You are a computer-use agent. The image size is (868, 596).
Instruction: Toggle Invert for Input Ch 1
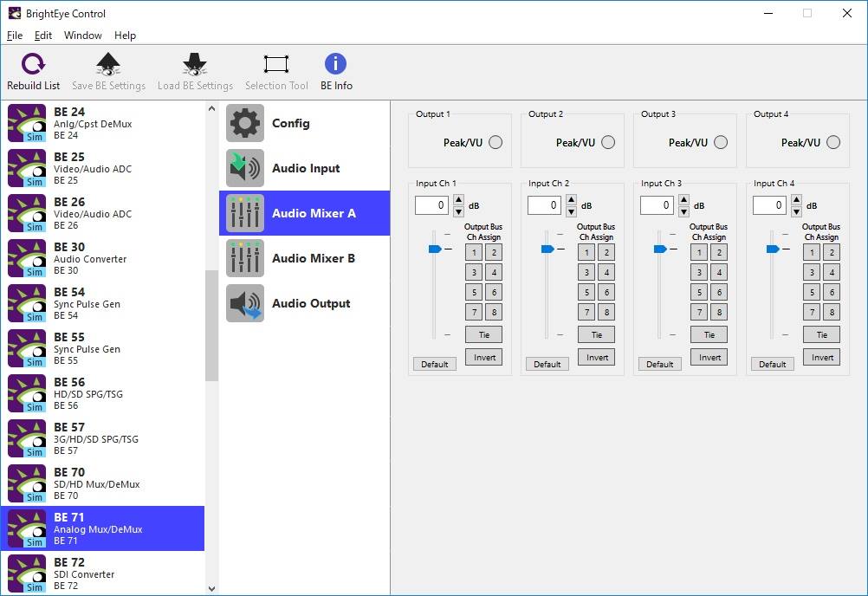[x=484, y=358]
